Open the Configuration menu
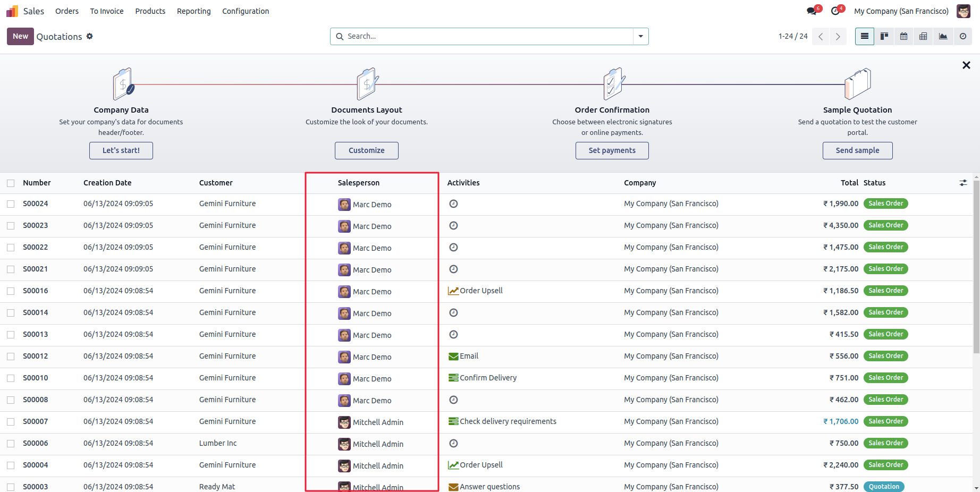 [x=246, y=11]
